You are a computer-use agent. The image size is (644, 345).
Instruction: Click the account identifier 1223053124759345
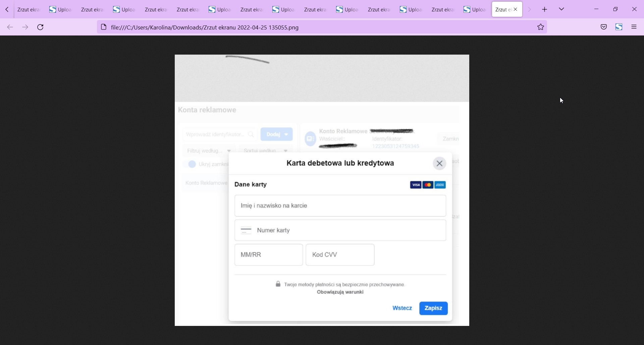[395, 146]
